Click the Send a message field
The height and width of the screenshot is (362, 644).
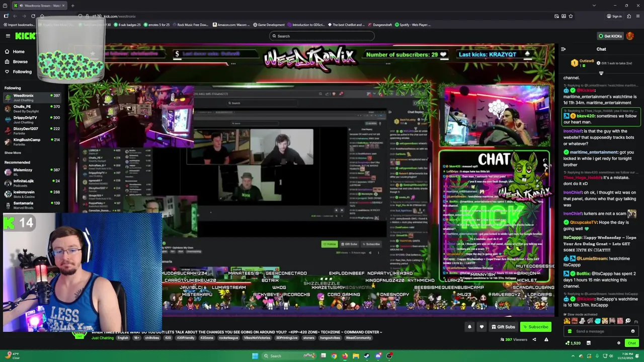click(601, 331)
